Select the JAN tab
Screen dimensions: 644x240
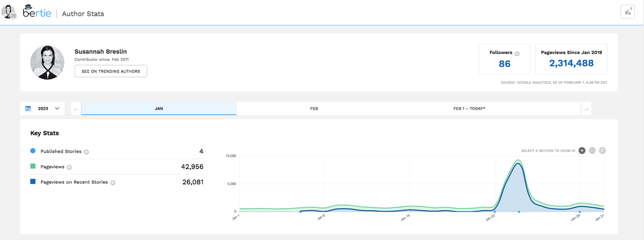click(159, 108)
